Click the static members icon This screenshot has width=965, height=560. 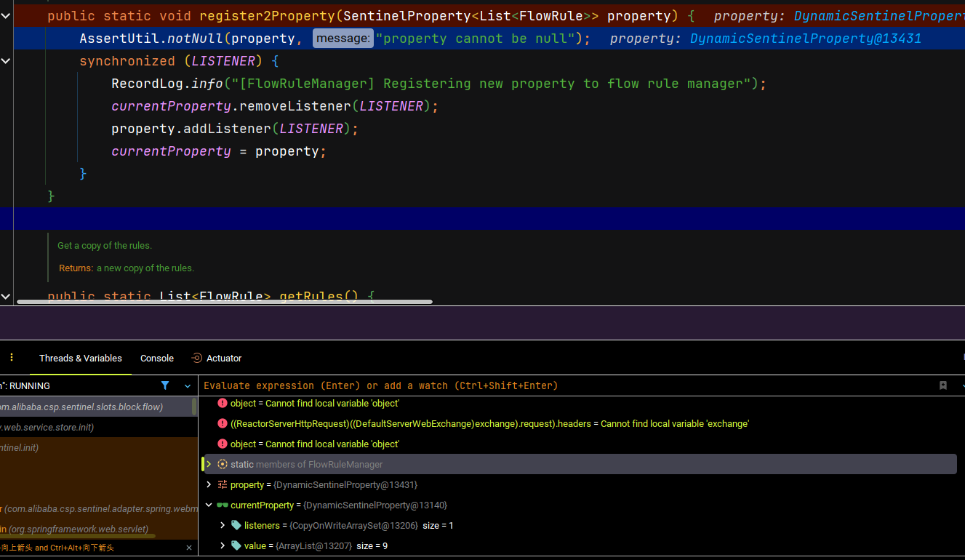click(223, 464)
